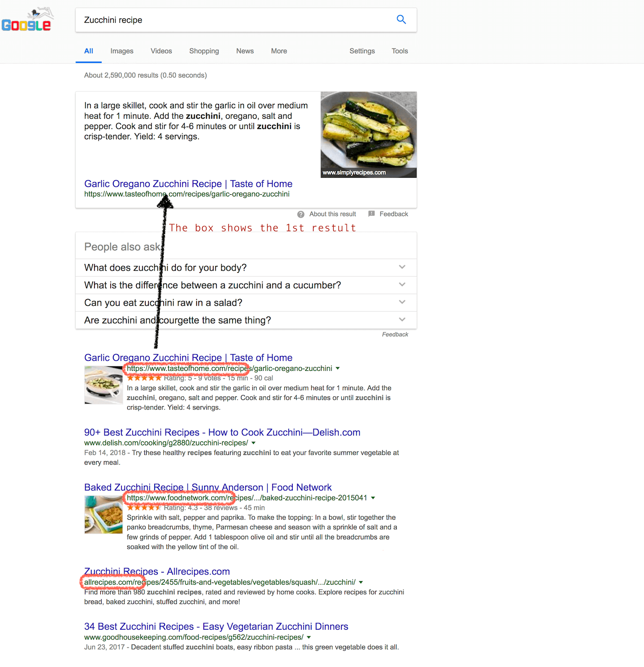This screenshot has width=644, height=667.
Task: Switch to the Videos tab
Action: tap(161, 51)
